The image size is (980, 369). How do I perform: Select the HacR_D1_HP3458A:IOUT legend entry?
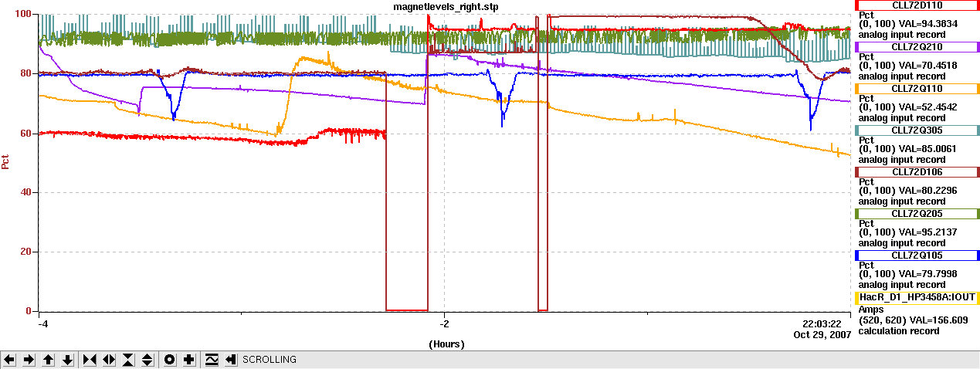[917, 297]
